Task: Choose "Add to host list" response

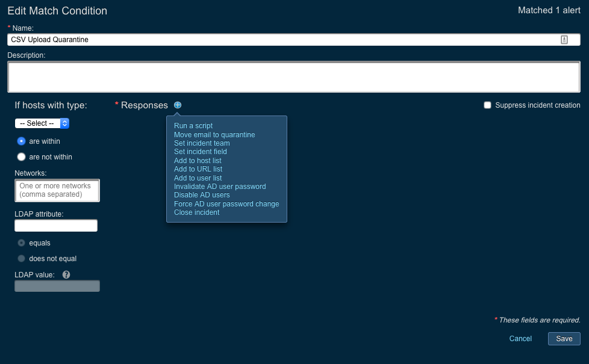Action: pyautogui.click(x=198, y=161)
